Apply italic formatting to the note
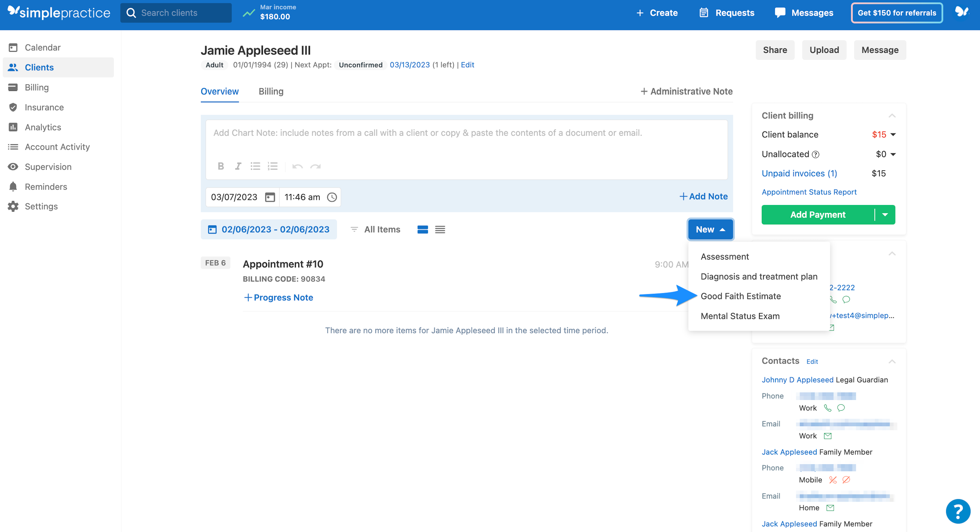This screenshot has height=532, width=980. pos(238,166)
